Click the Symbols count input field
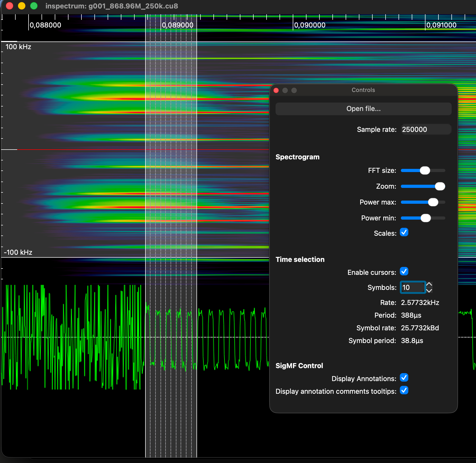 413,288
